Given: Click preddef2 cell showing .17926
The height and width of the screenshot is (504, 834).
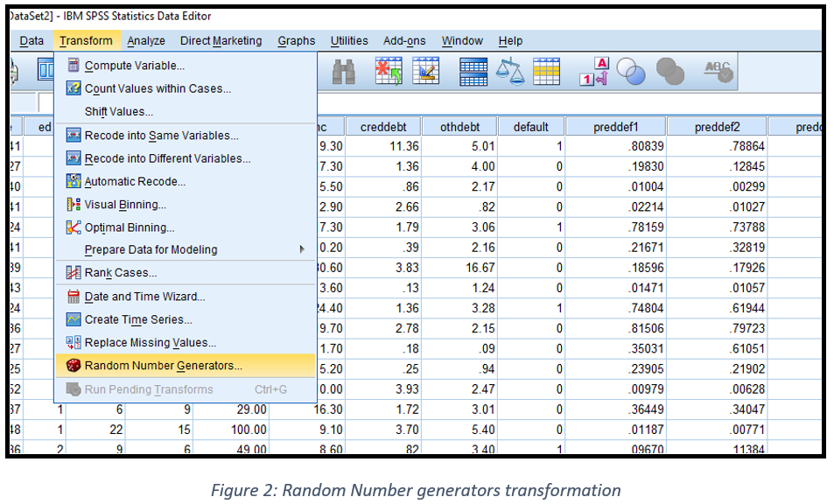Looking at the screenshot, I should pos(717,268).
